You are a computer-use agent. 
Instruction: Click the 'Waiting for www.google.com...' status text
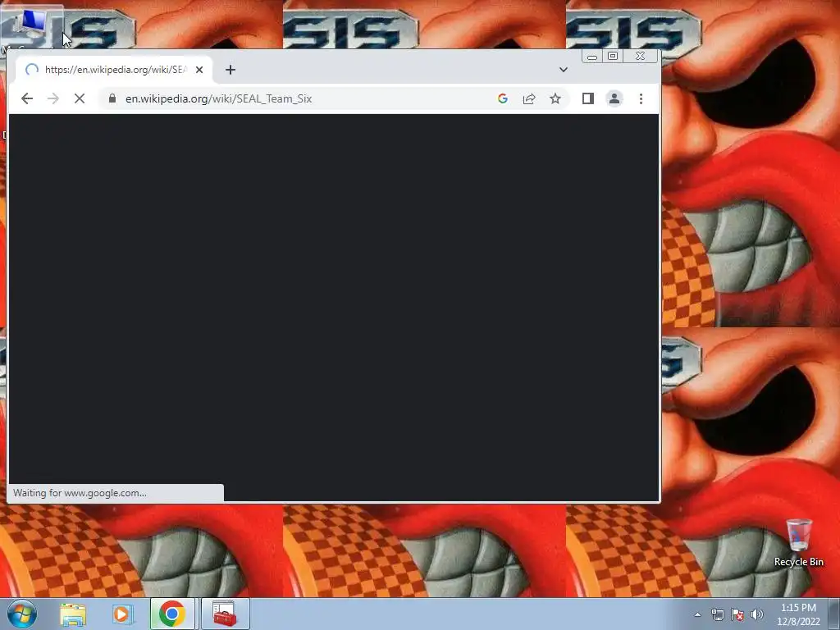80,493
